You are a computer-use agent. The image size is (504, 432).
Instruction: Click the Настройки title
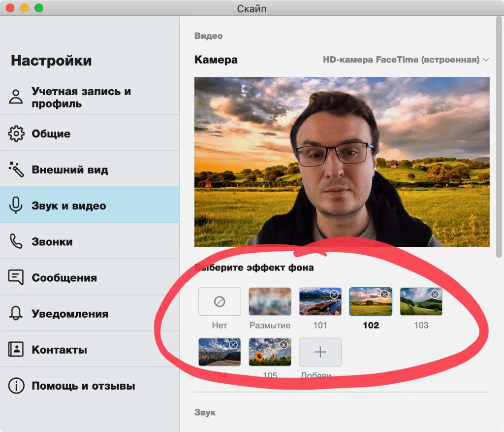point(51,61)
